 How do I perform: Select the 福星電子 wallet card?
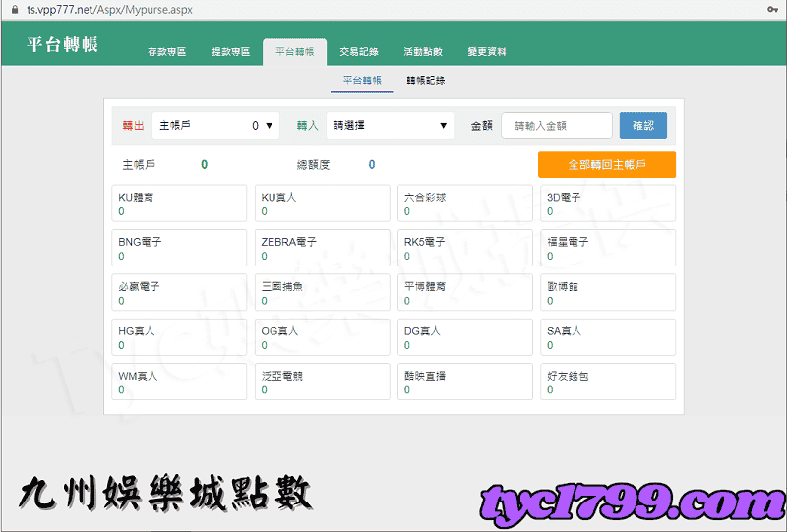coord(608,248)
